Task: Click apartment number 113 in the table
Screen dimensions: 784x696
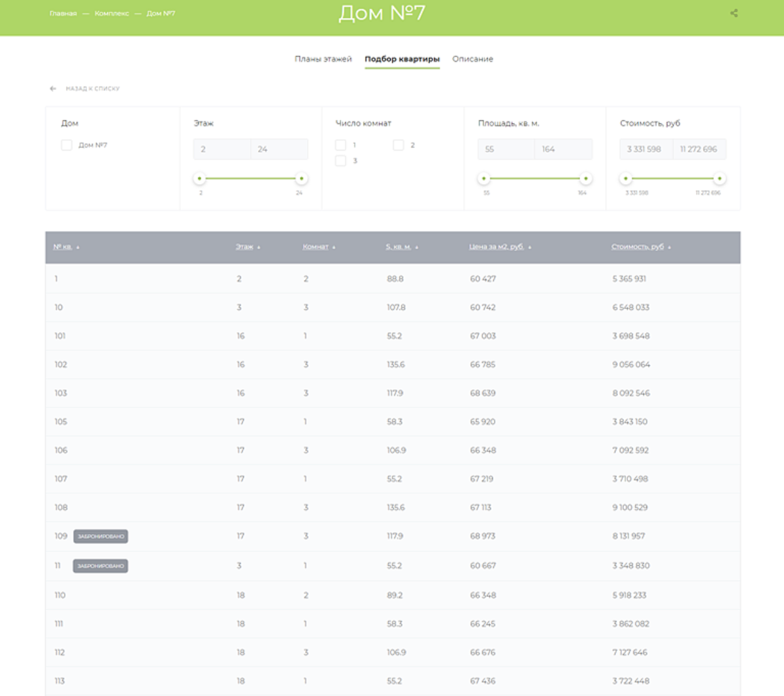Action: tap(59, 681)
